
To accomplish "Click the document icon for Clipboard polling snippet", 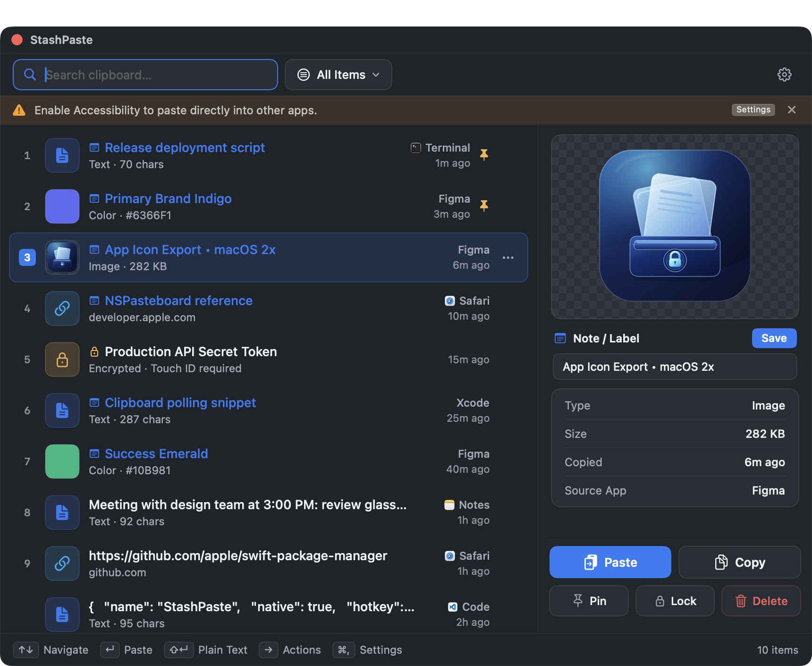I will pyautogui.click(x=62, y=410).
